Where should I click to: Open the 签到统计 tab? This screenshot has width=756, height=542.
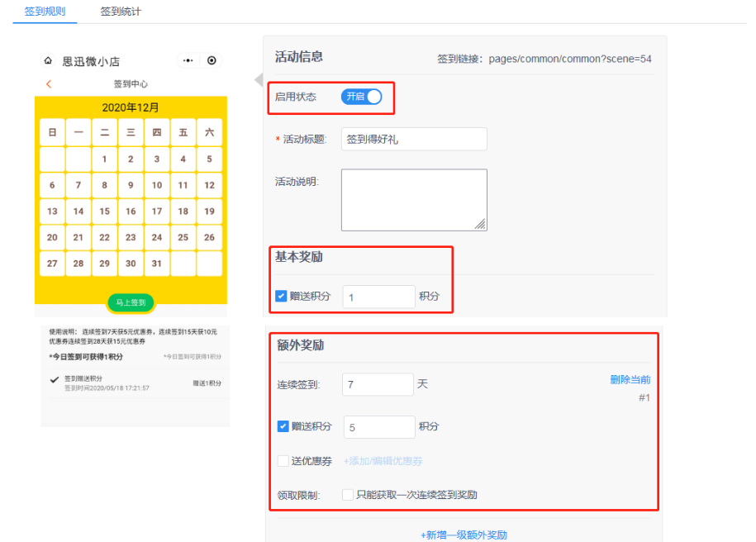pyautogui.click(x=121, y=11)
